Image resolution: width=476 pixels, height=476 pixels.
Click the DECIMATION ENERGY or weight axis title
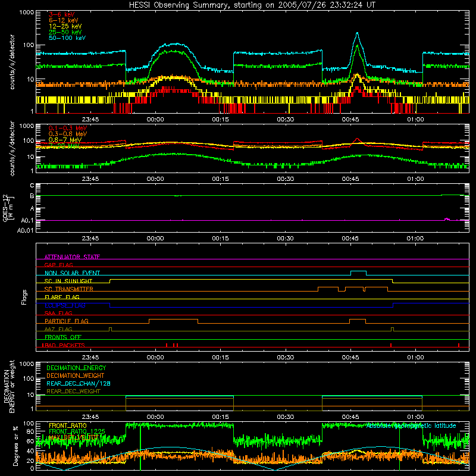(x=9, y=386)
